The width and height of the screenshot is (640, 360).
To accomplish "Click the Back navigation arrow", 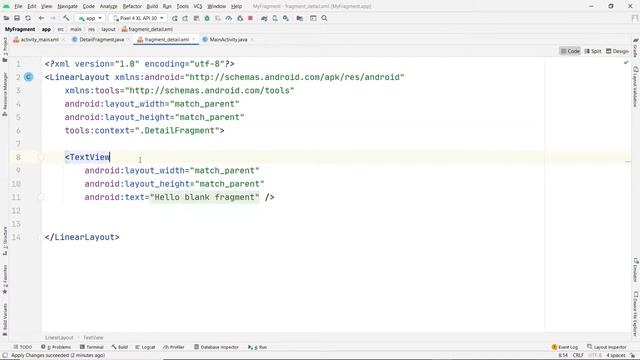I will 41,18.
